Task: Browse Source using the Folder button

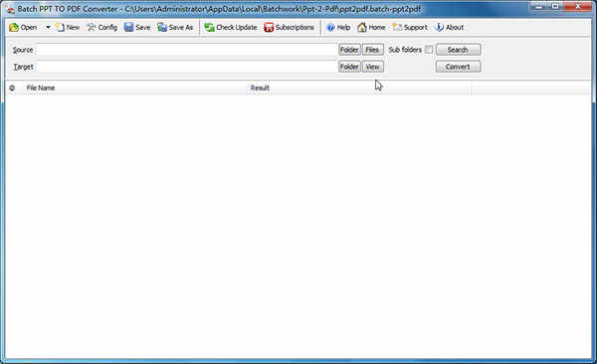Action: [x=349, y=50]
